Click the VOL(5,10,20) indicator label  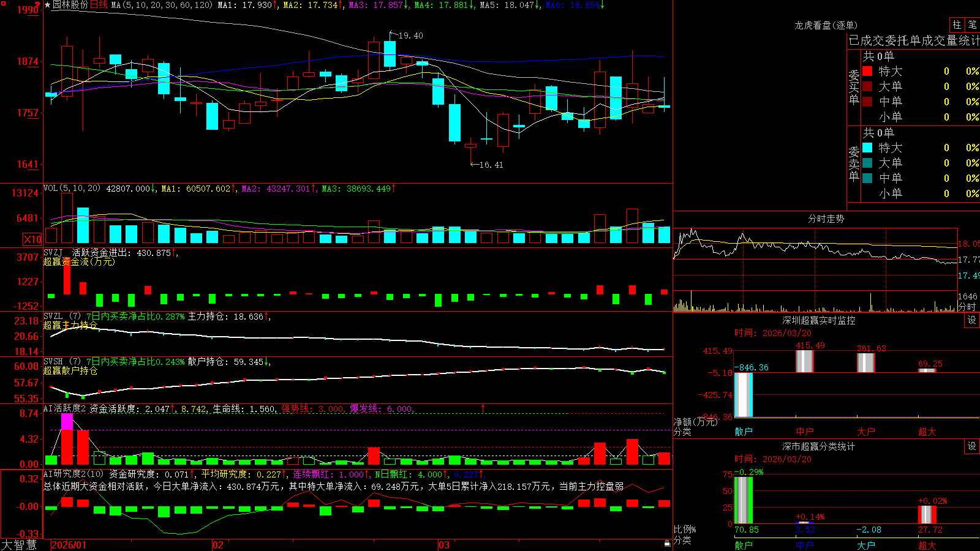pos(72,189)
